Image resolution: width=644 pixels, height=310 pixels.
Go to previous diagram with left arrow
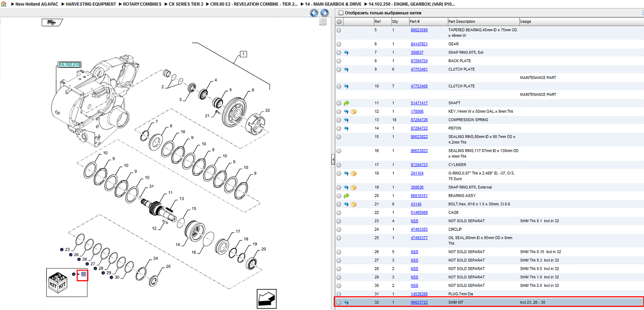coord(314,13)
